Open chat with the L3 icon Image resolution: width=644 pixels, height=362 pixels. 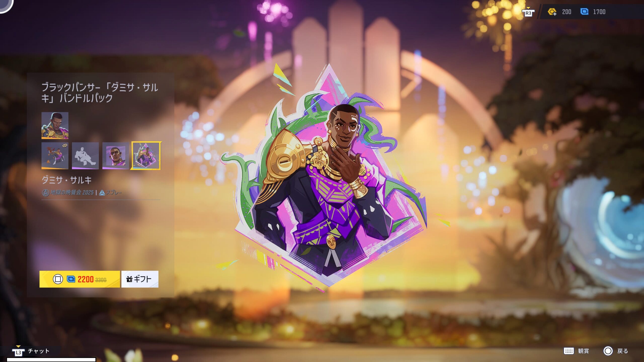click(18, 352)
